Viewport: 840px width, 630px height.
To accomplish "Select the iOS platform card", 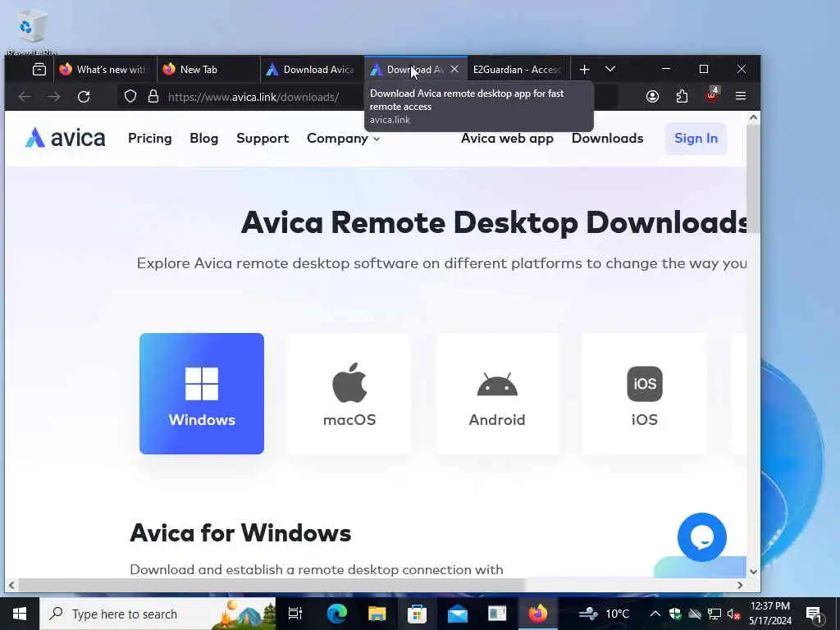I will click(x=645, y=394).
